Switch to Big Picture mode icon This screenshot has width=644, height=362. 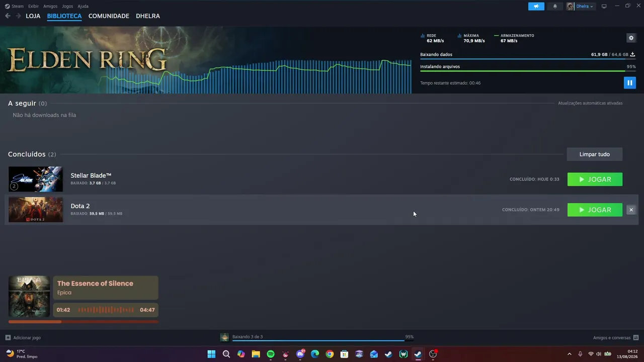coord(604,6)
